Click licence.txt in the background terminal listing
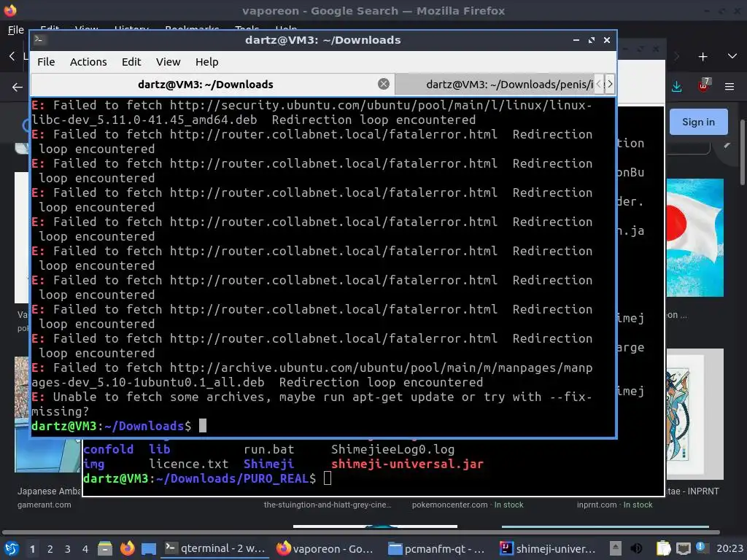Image resolution: width=747 pixels, height=560 pixels. tap(189, 464)
